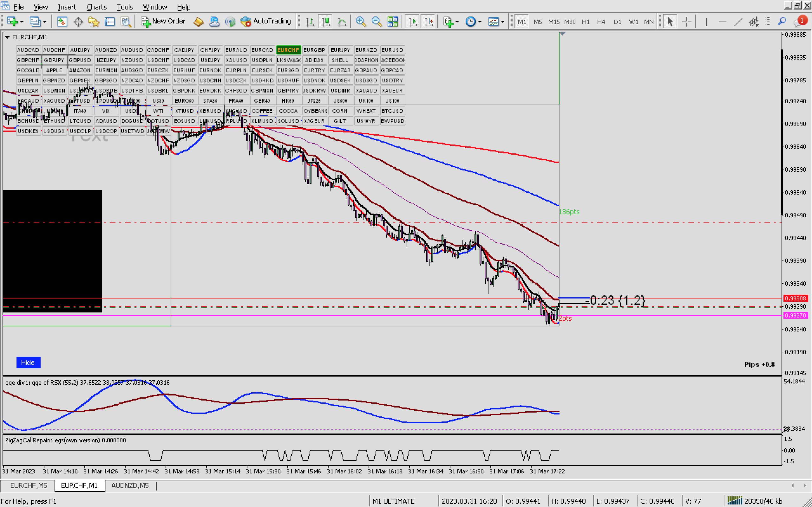The height and width of the screenshot is (507, 812).
Task: Click the magenta 0.99270 price level label
Action: pyautogui.click(x=795, y=315)
